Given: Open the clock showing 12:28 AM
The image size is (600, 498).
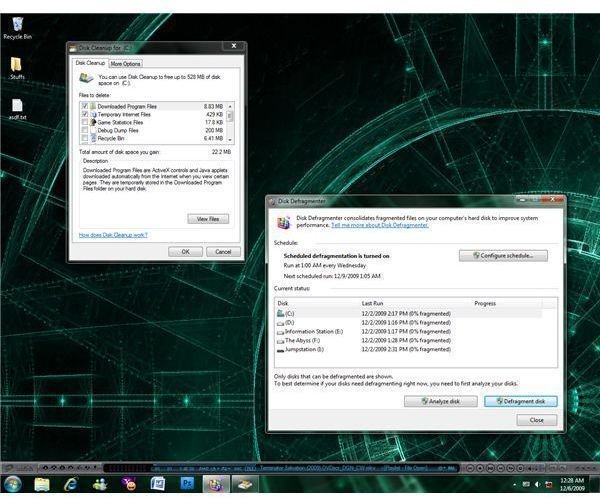Looking at the screenshot, I should coord(572,484).
